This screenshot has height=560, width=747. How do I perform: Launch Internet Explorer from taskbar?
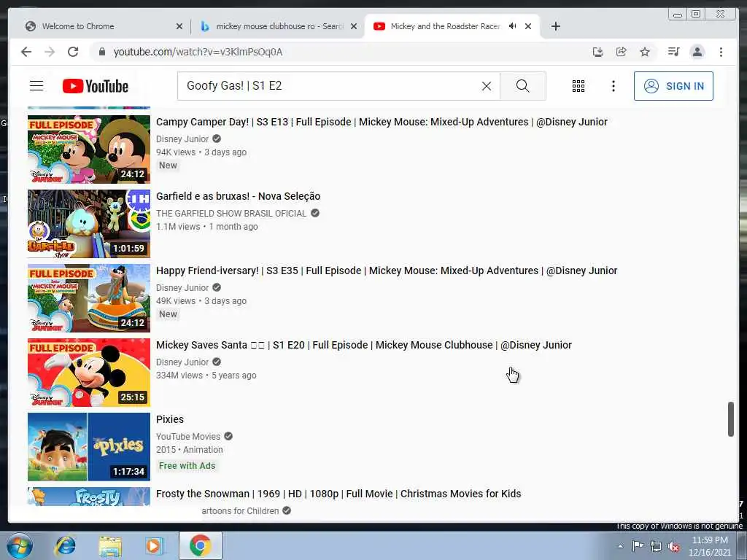coord(65,545)
